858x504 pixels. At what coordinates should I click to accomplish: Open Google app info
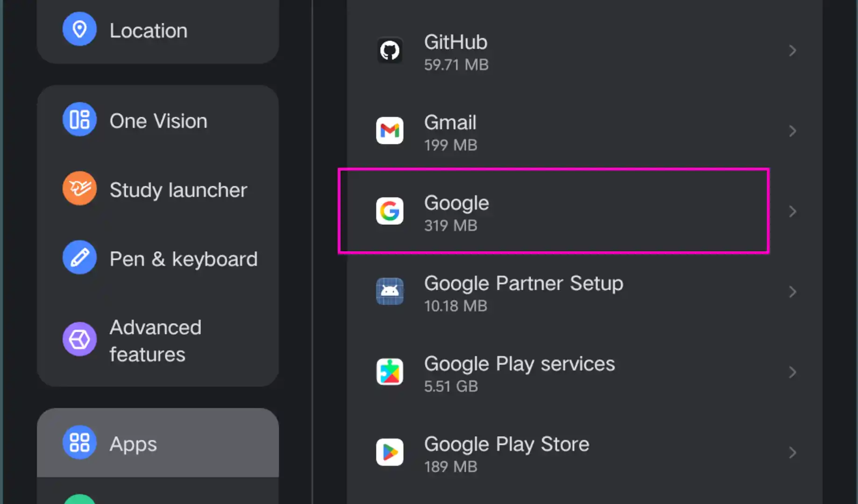point(584,212)
